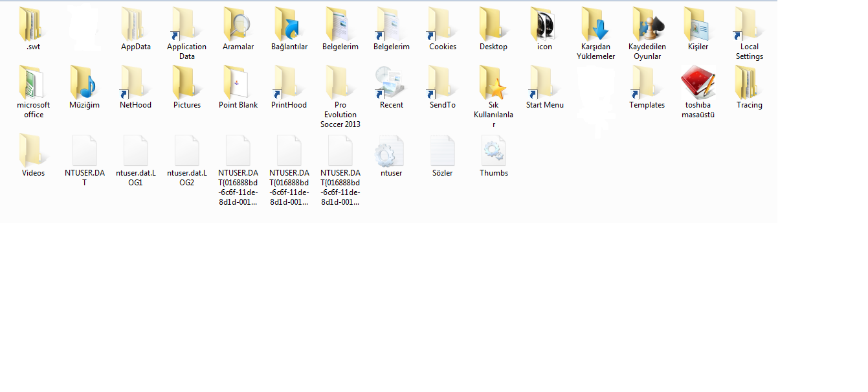The height and width of the screenshot is (392, 868).
Task: Open the Müziğim music folder
Action: [x=84, y=83]
